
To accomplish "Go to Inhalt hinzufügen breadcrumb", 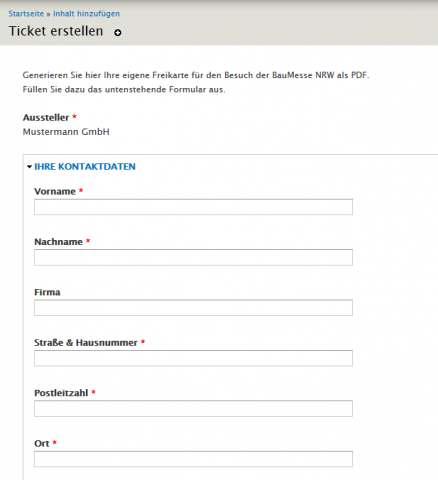I will click(x=86, y=14).
